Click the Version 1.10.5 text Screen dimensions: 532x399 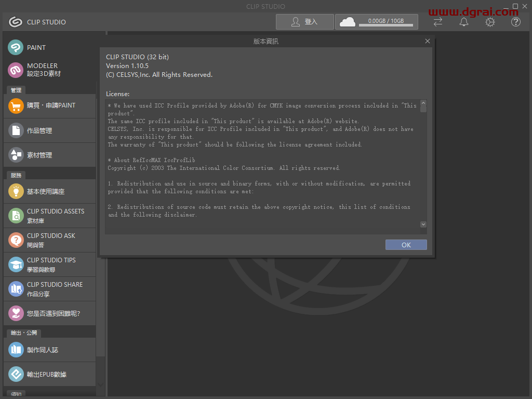tap(127, 66)
